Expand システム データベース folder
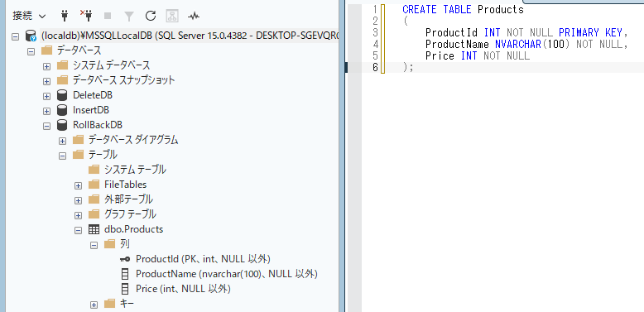The height and width of the screenshot is (312, 644). [46, 66]
